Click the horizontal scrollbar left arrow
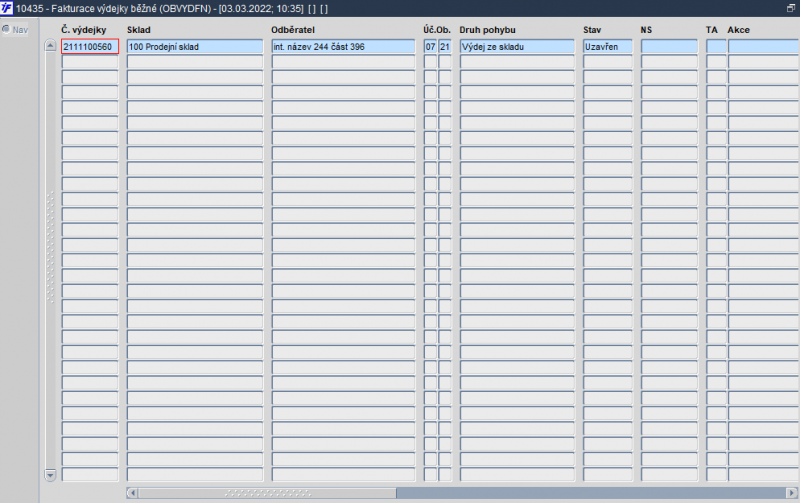 (132, 493)
